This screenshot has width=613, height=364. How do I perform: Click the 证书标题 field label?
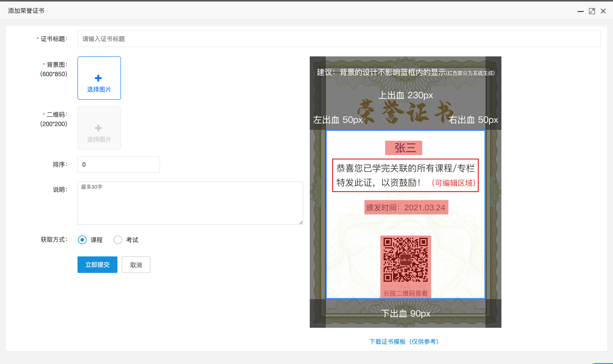tap(54, 39)
